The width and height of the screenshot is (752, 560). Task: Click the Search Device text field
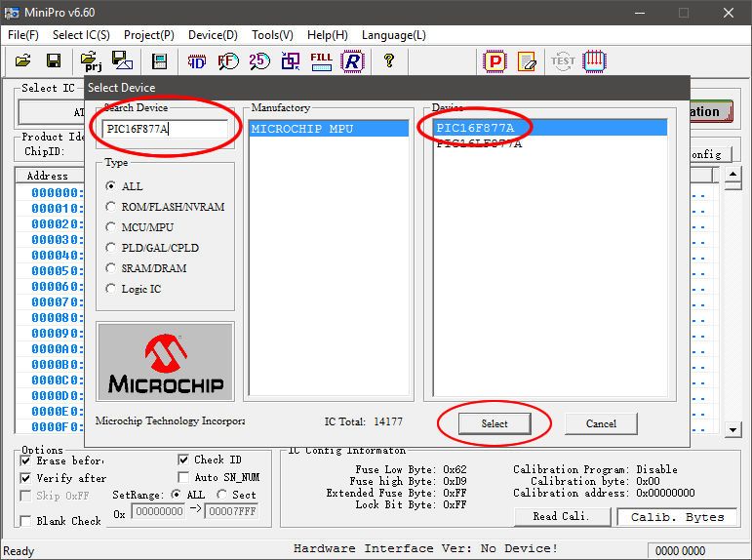[165, 129]
